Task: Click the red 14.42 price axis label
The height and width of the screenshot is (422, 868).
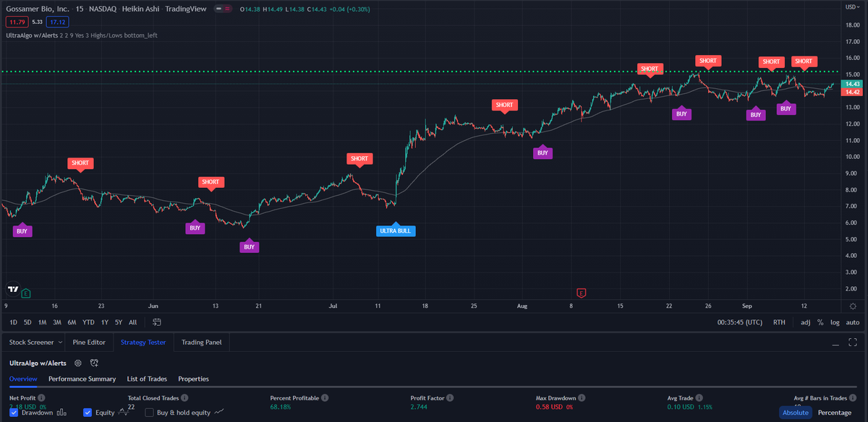Action: [x=851, y=92]
